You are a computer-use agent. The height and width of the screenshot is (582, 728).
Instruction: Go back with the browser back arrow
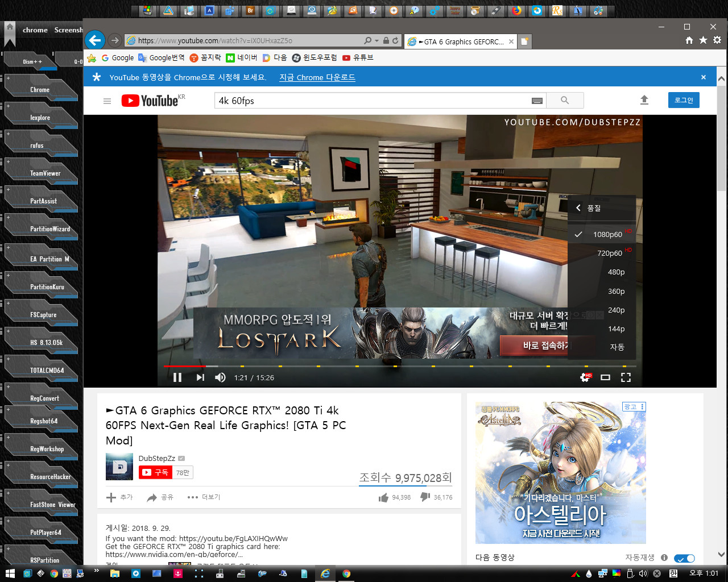[x=95, y=40]
